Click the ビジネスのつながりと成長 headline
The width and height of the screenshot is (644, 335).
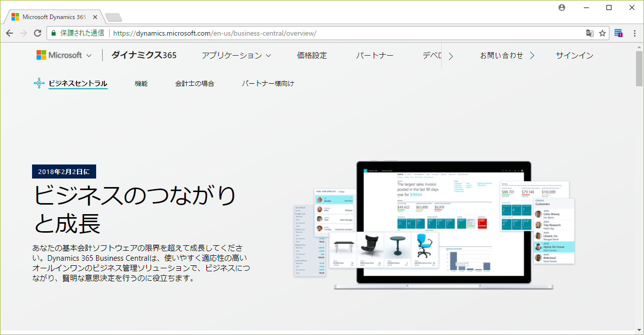pyautogui.click(x=134, y=209)
